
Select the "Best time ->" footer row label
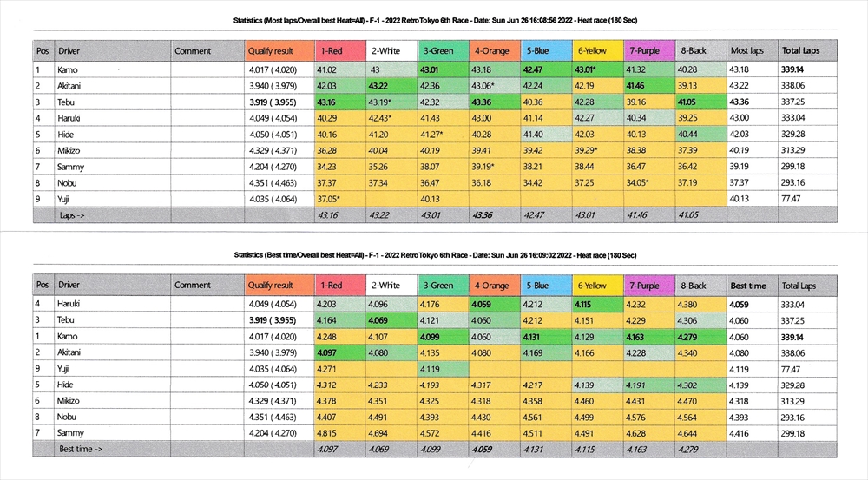(x=79, y=449)
